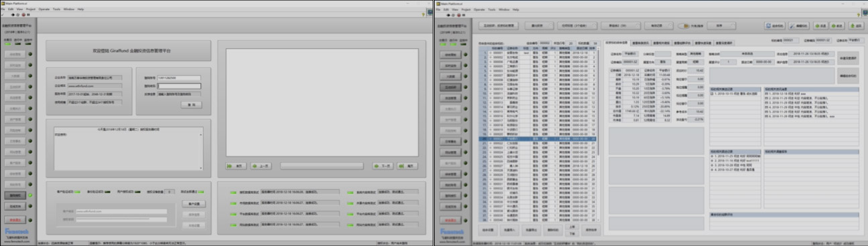Open File menu in left window
This screenshot has width=868, height=246.
pyautogui.click(x=3, y=9)
